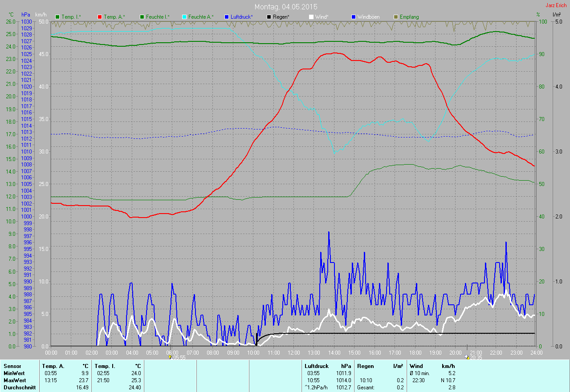Click the Wind header in statistics table

pyautogui.click(x=415, y=366)
